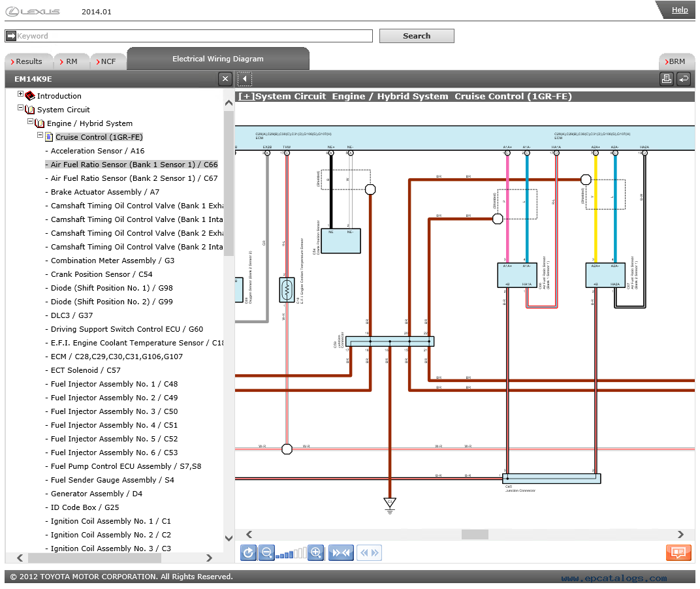This screenshot has width=700, height=589.
Task: Click the print diagram icon
Action: click(667, 79)
